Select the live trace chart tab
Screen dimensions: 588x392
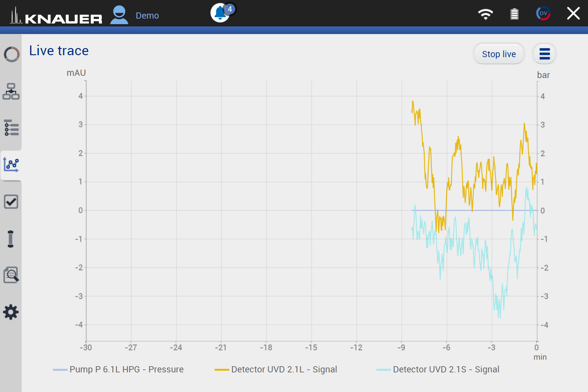11,165
